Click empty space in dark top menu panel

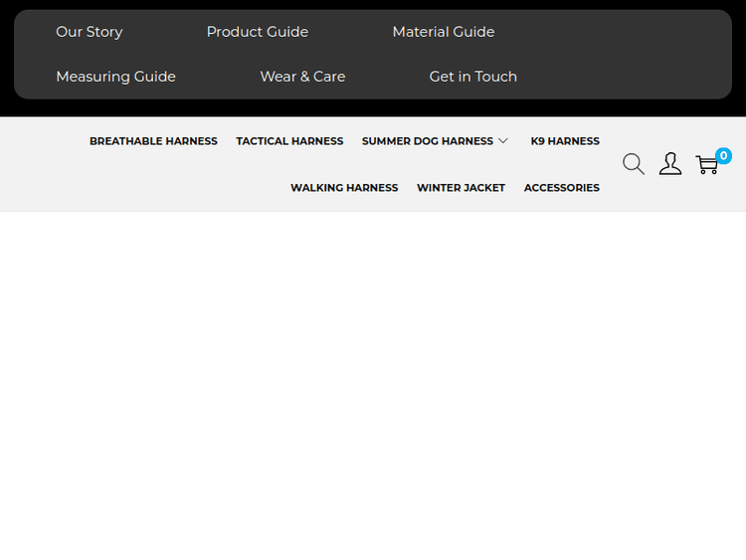pyautogui.click(x=637, y=55)
